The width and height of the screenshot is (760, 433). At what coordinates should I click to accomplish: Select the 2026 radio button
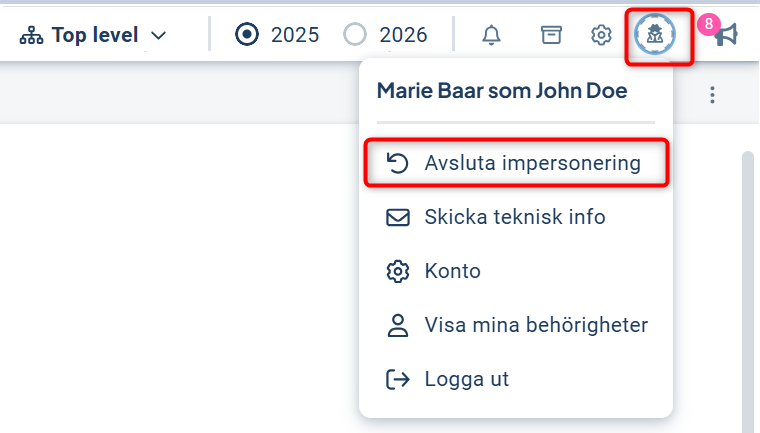(x=355, y=35)
